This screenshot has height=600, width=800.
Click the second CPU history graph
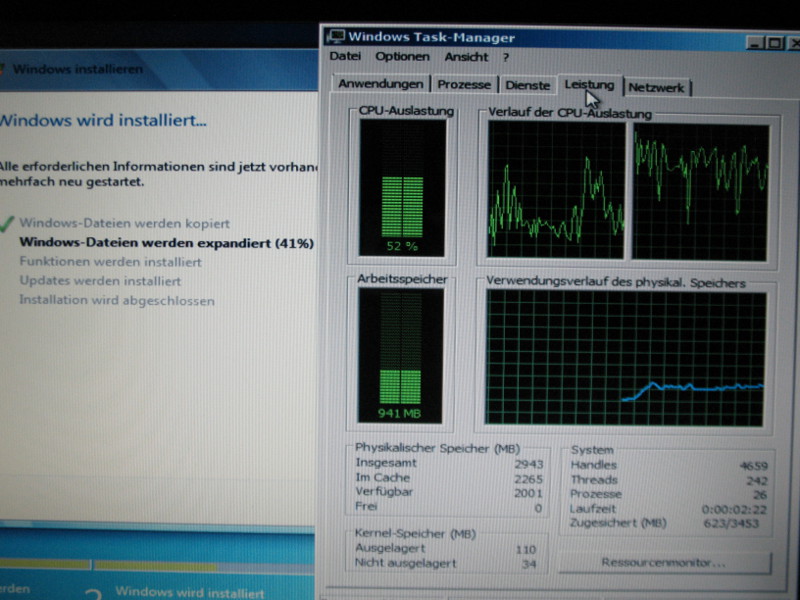pos(701,192)
